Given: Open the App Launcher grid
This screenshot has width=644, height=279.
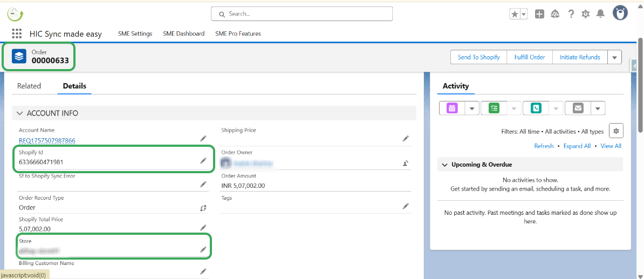Looking at the screenshot, I should click(17, 33).
